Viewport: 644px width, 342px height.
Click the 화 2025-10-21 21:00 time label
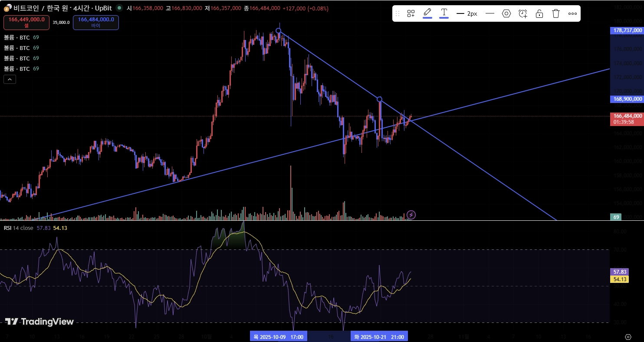(379, 337)
